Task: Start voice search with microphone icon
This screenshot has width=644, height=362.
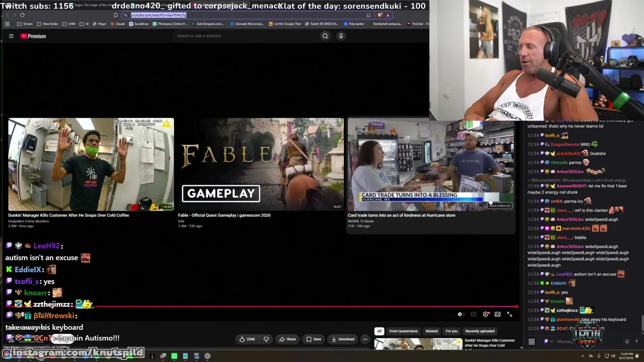Action: click(341, 36)
